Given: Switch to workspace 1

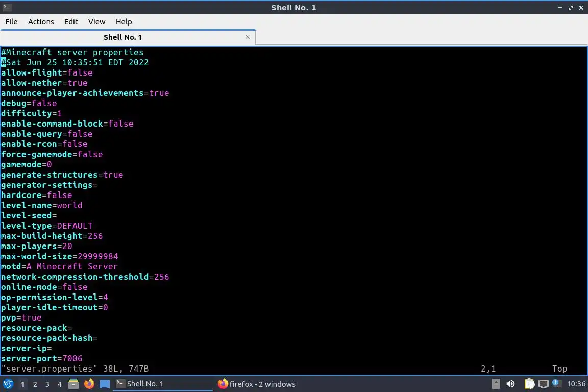Looking at the screenshot, I should tap(22, 384).
